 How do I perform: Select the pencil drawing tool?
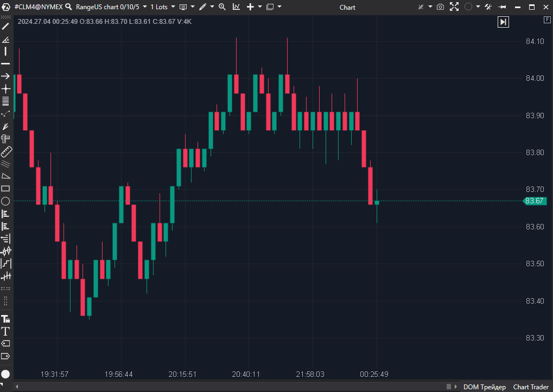pyautogui.click(x=204, y=7)
